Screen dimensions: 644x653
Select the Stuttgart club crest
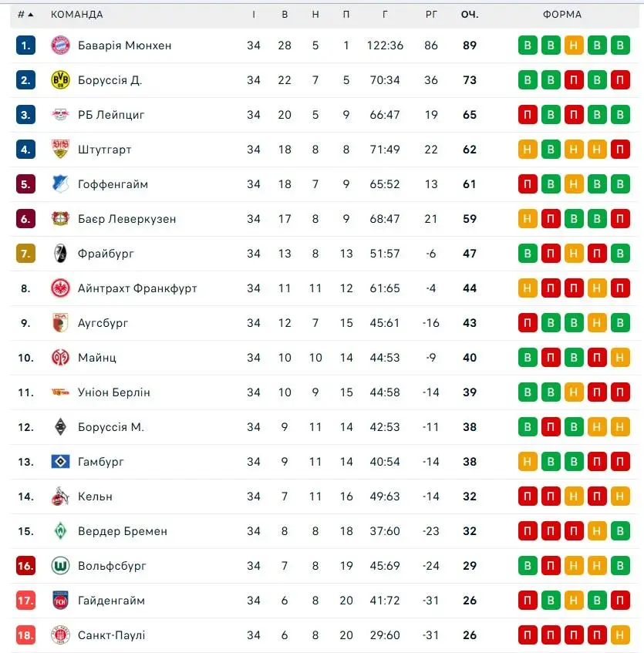[60, 149]
